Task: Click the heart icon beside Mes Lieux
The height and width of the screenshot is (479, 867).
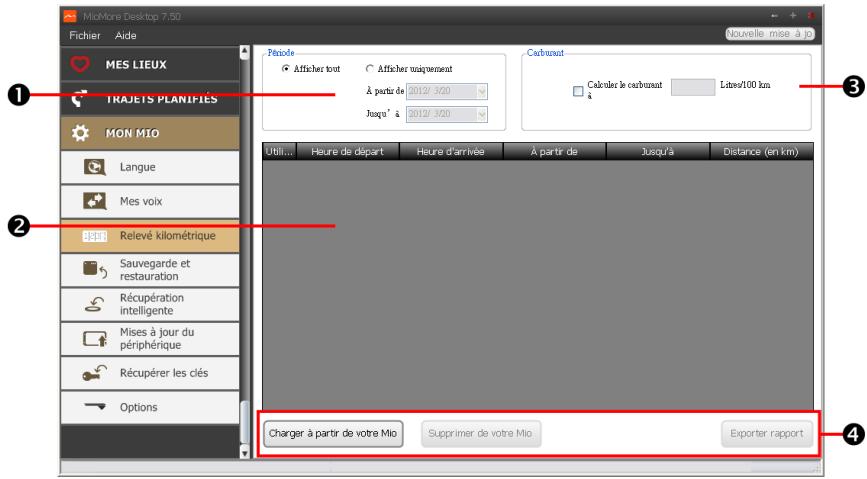Action: [80, 65]
